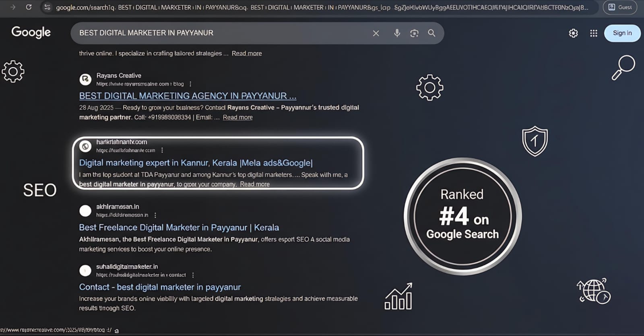Open Digital marketing expert in Kannur, Kerala result

[196, 163]
